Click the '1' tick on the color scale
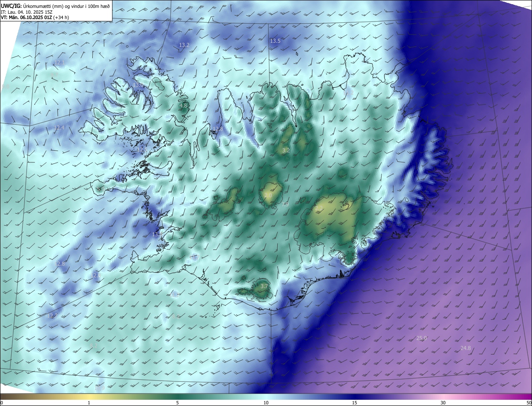The width and height of the screenshot is (532, 406). (x=89, y=403)
